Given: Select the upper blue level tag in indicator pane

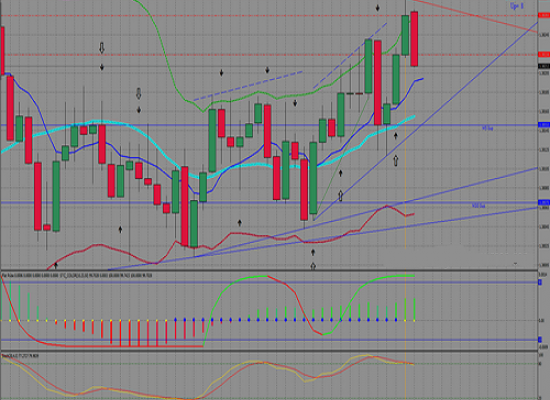Looking at the screenshot, I should click(540, 282).
